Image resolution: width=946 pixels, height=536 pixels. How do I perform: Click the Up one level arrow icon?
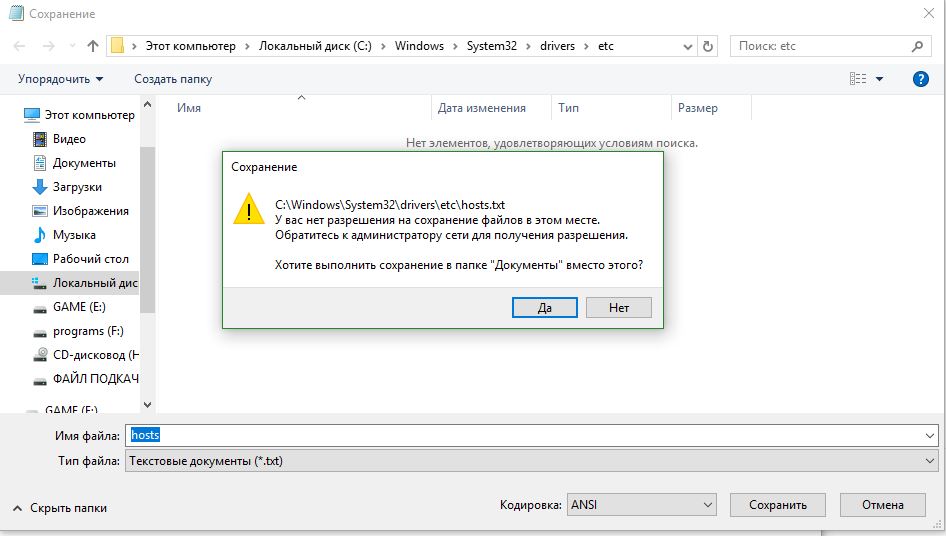(93, 46)
